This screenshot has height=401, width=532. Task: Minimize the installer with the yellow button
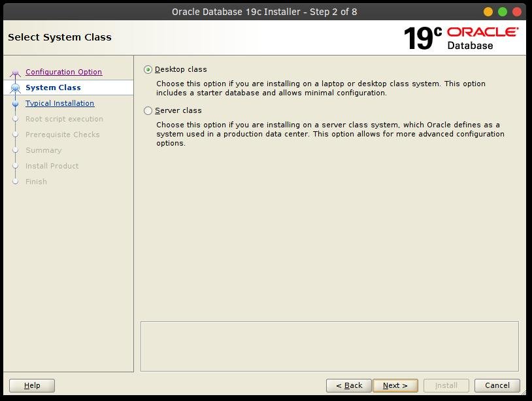click(x=488, y=12)
